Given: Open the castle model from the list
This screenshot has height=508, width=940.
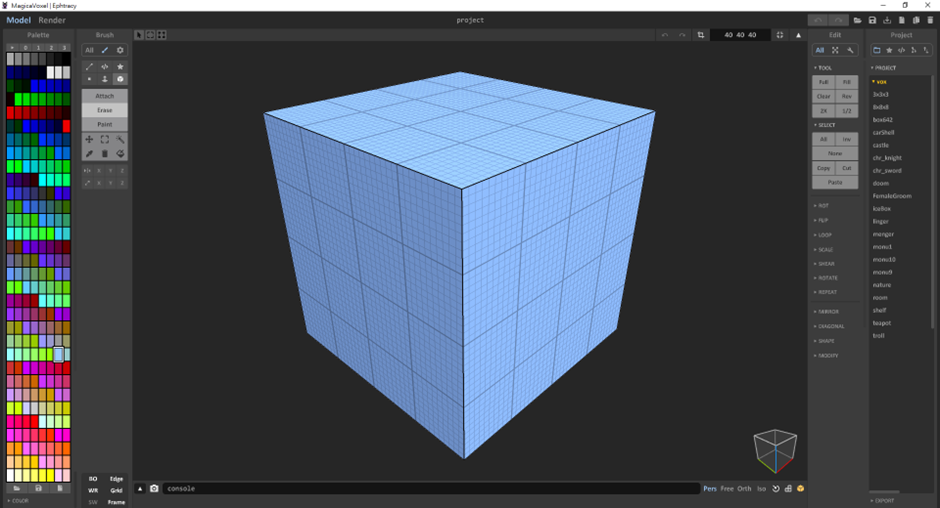Looking at the screenshot, I should click(x=880, y=145).
